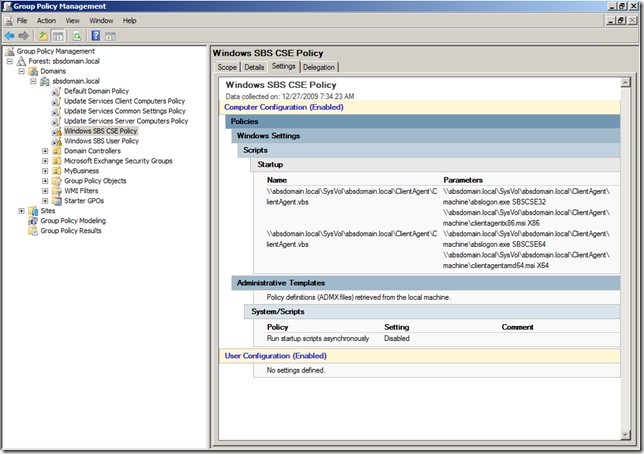Click the Microsoft Exchange Security Groups OU icon
The image size is (644, 454).
(57, 161)
